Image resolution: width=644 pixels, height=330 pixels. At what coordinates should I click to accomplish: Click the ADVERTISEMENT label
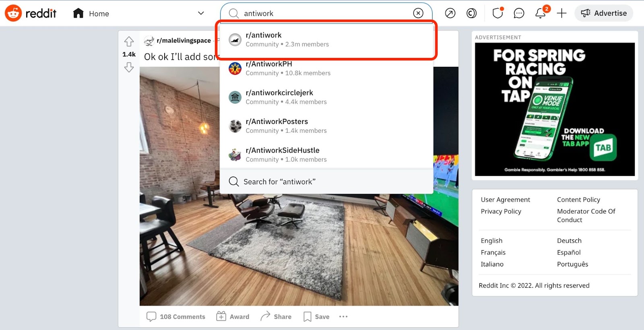point(498,37)
